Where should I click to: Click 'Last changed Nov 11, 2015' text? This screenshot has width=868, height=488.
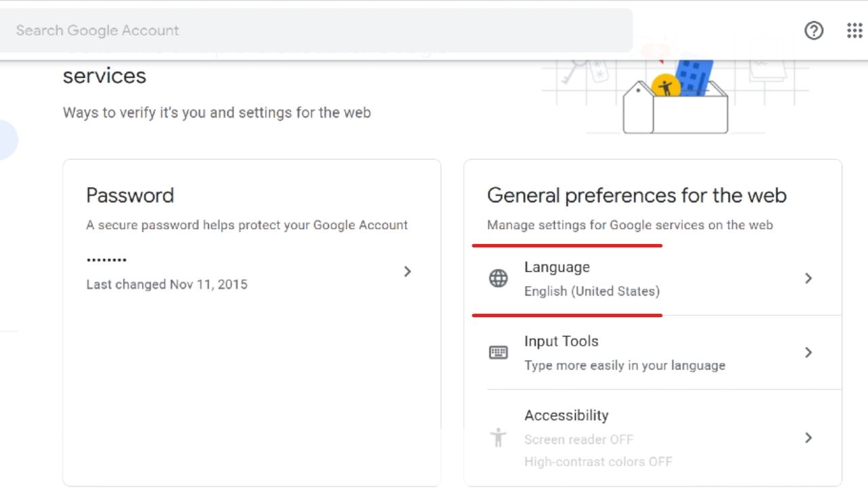pos(167,285)
